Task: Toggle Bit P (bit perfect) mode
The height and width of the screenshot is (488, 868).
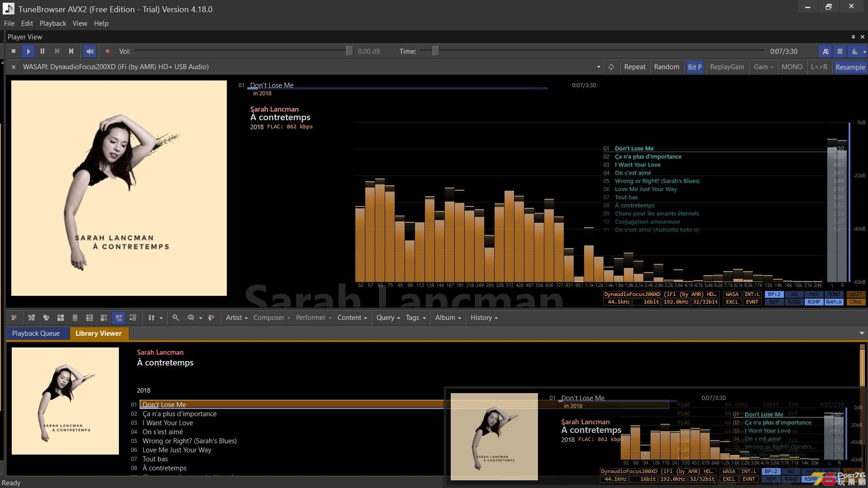Action: (x=695, y=67)
